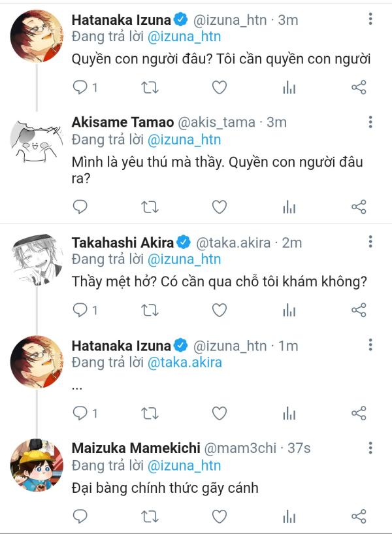392x534 pixels.
Task: Share Hatanaka Izuna's "..." tweet
Action: pyautogui.click(x=359, y=413)
